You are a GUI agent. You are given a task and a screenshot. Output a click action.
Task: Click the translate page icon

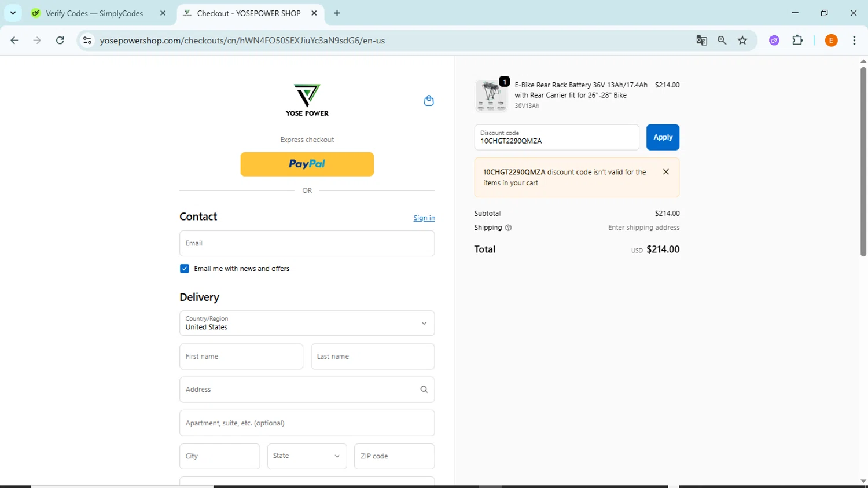[701, 41]
